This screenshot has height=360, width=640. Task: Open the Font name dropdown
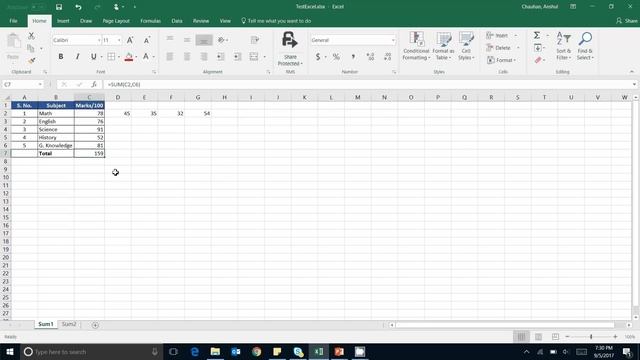(x=99, y=40)
